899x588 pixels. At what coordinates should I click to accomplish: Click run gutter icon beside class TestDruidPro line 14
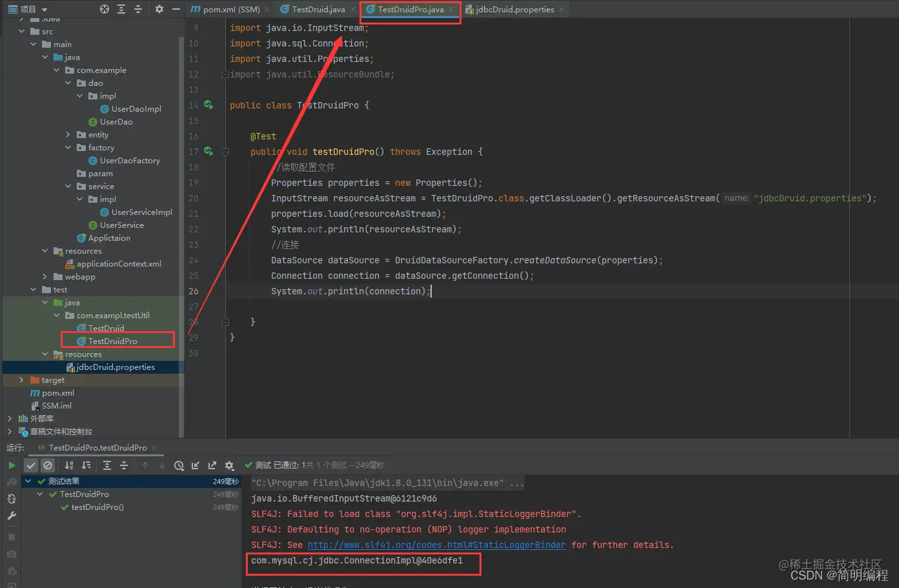click(x=208, y=105)
